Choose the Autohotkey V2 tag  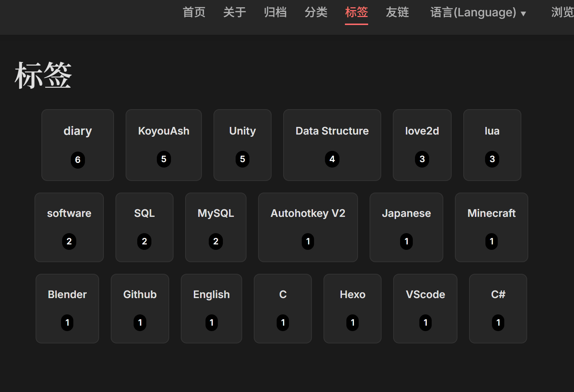tap(308, 227)
